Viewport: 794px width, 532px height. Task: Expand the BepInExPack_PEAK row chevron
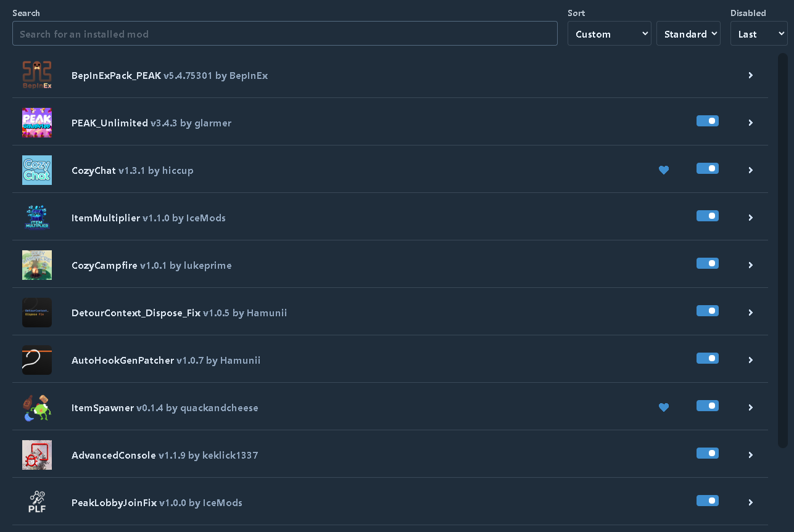[751, 75]
